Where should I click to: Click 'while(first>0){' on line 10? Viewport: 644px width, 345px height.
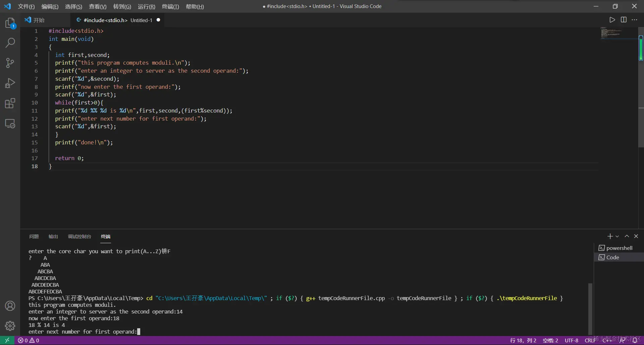(x=79, y=102)
